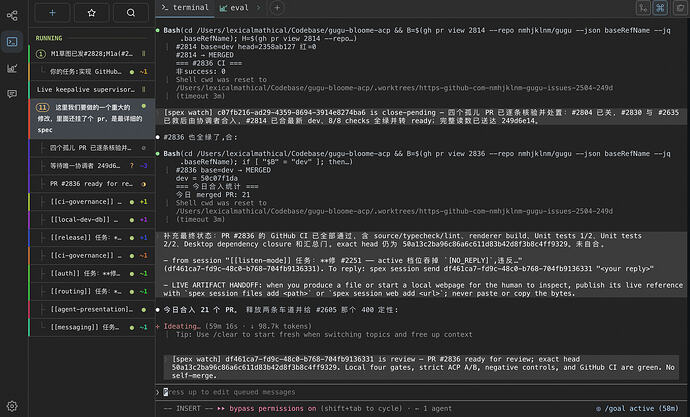Image resolution: width=690 pixels, height=417 pixels.
Task: Click pause indicator on M1草图已发#2828 row
Action: [x=143, y=54]
